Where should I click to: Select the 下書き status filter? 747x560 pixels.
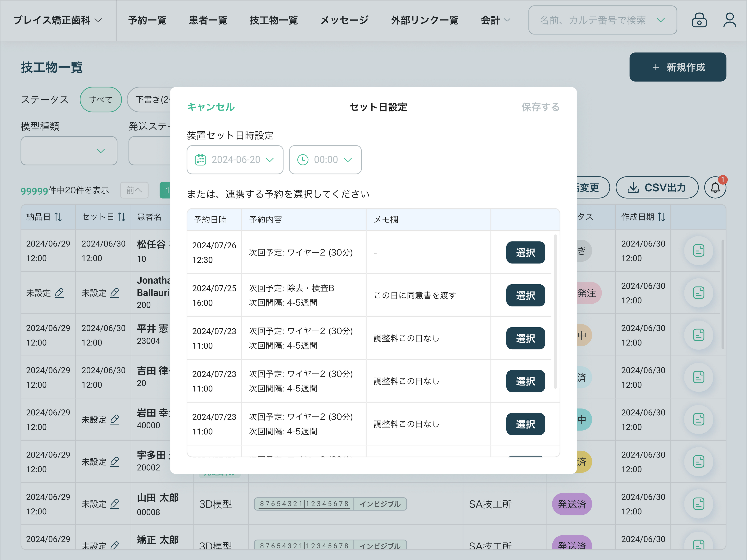pos(149,100)
